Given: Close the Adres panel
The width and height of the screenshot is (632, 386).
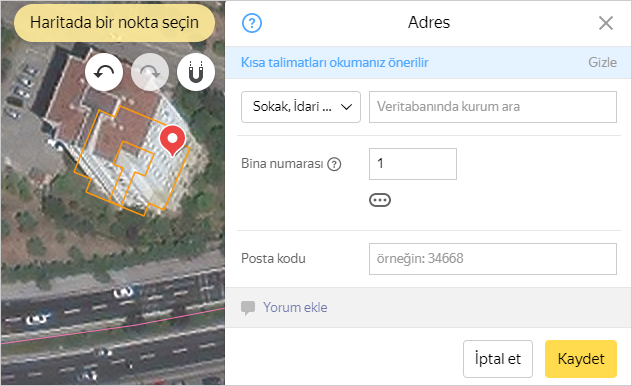Looking at the screenshot, I should (606, 23).
